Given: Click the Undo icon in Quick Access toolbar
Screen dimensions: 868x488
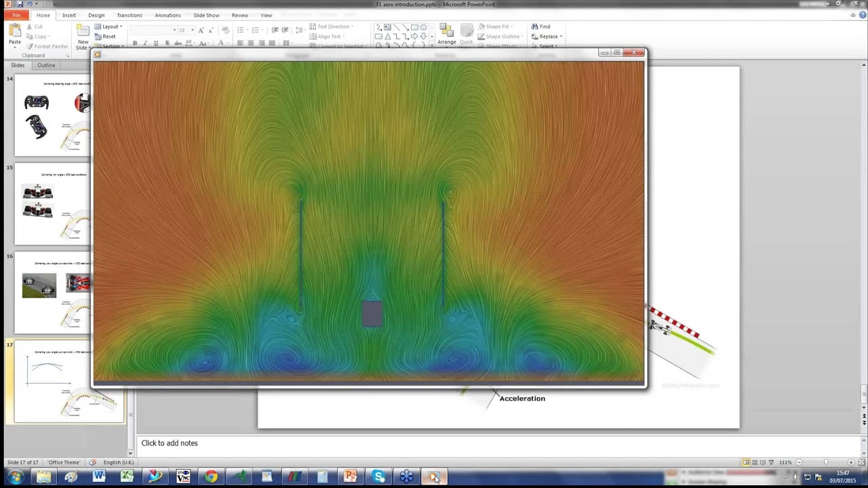Looking at the screenshot, I should coord(30,4).
